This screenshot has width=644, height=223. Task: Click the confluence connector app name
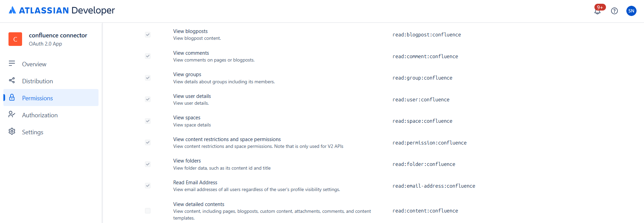(58, 35)
